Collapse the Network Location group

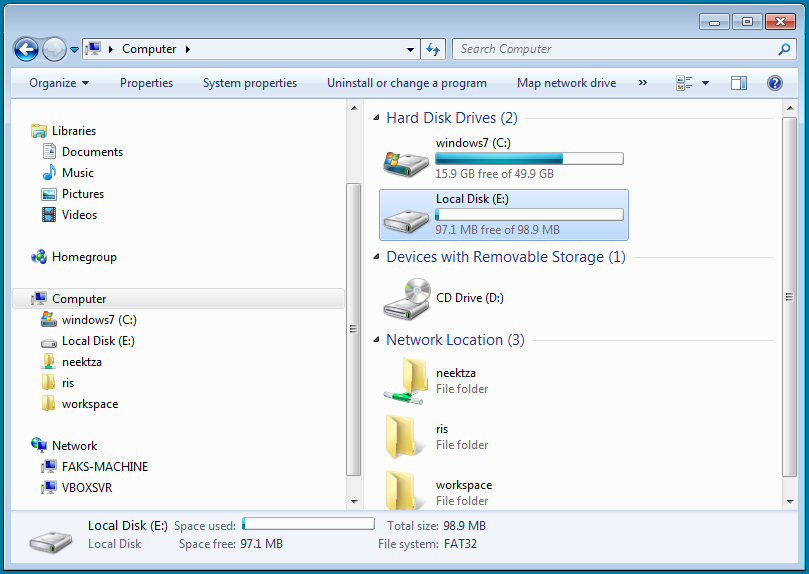376,340
